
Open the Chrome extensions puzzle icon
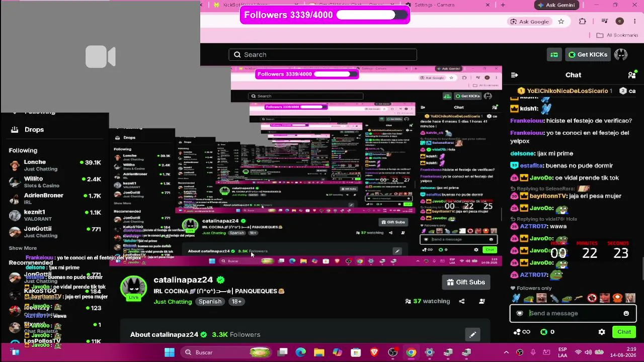(x=583, y=22)
